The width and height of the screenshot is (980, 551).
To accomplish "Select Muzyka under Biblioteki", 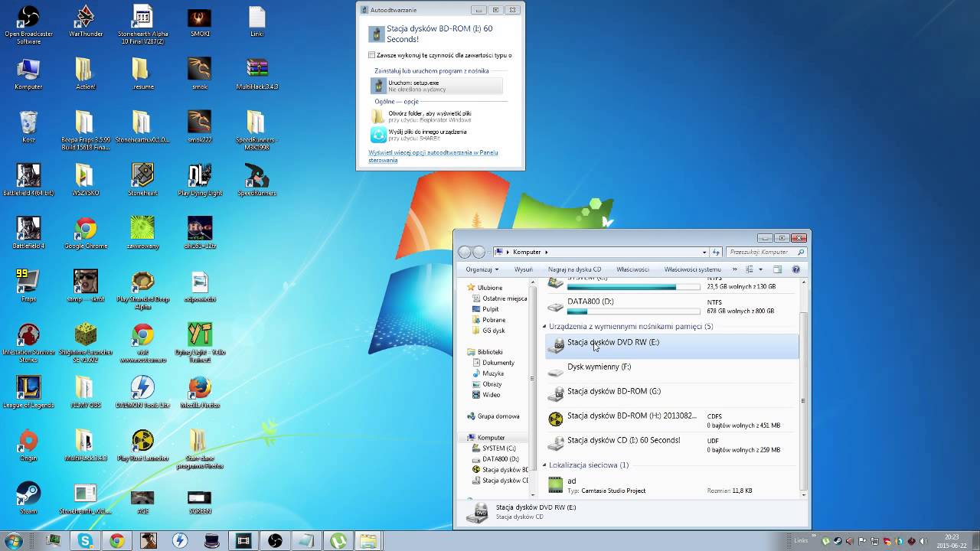I will pyautogui.click(x=493, y=373).
